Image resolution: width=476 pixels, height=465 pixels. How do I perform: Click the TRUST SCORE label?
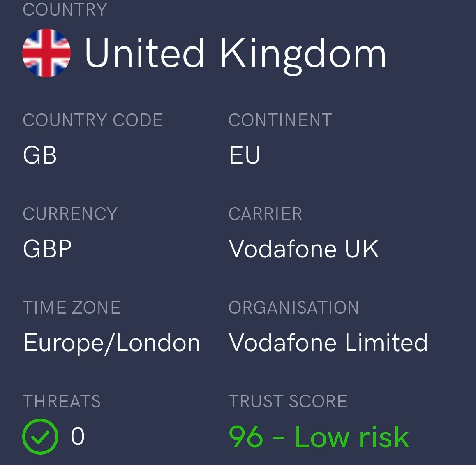288,401
